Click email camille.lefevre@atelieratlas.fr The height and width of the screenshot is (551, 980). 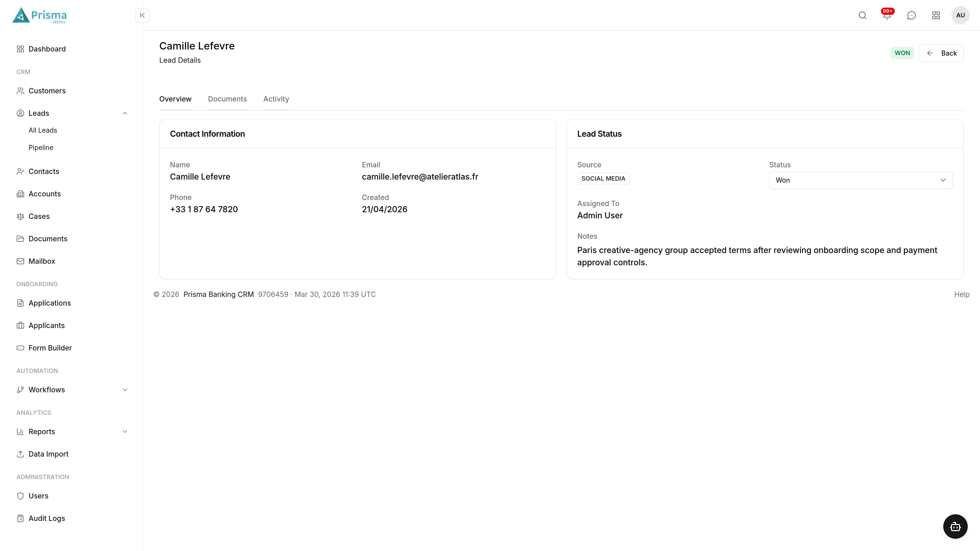click(420, 177)
